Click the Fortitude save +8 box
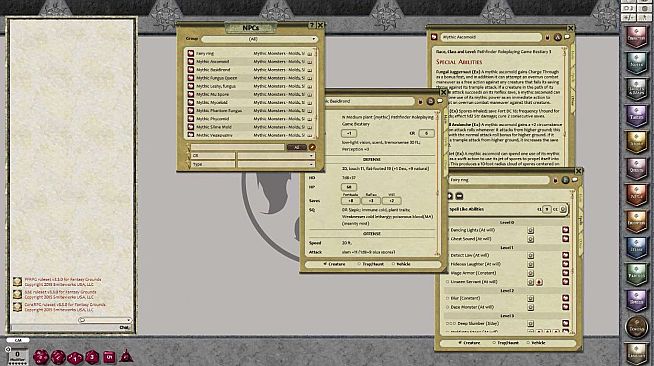The height and width of the screenshot is (366, 654). (x=350, y=201)
